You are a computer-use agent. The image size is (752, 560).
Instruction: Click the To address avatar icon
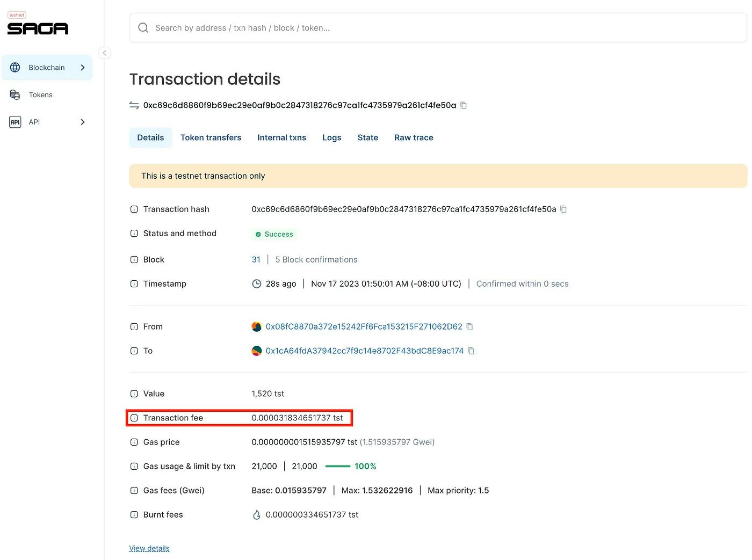(257, 351)
